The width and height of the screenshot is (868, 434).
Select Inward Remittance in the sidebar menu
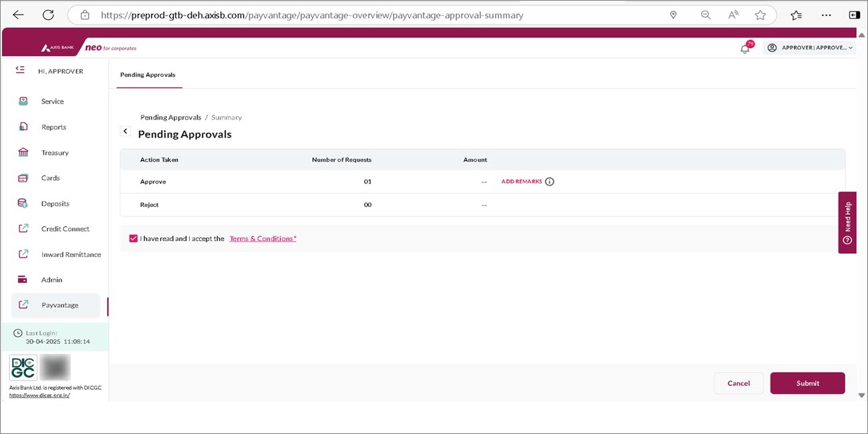click(71, 254)
